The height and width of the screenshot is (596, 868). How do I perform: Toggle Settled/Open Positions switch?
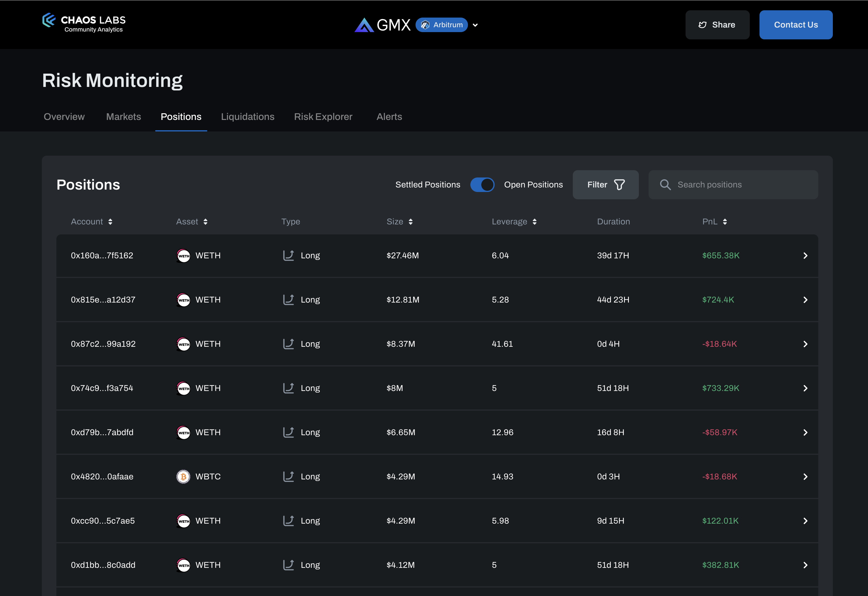(x=482, y=185)
